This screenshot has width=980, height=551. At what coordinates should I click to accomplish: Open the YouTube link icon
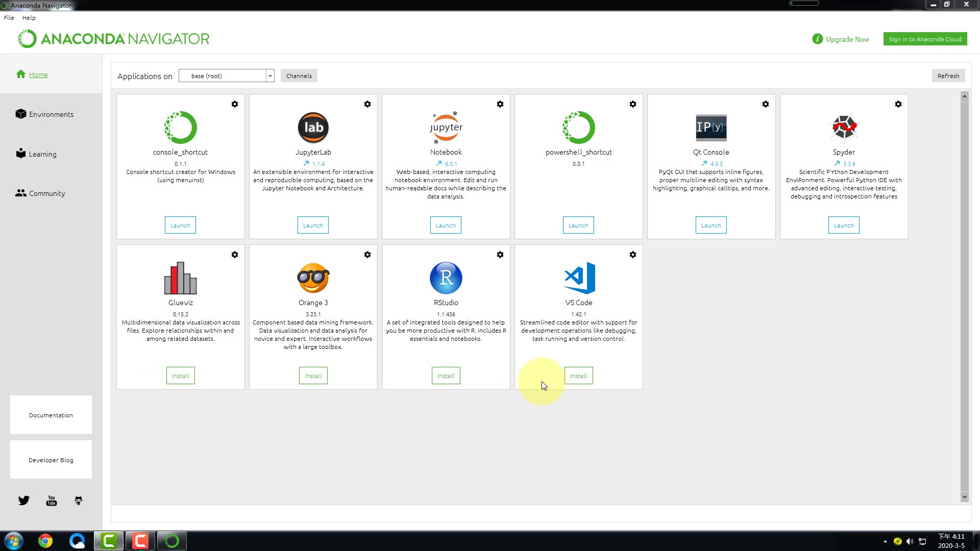tap(52, 500)
